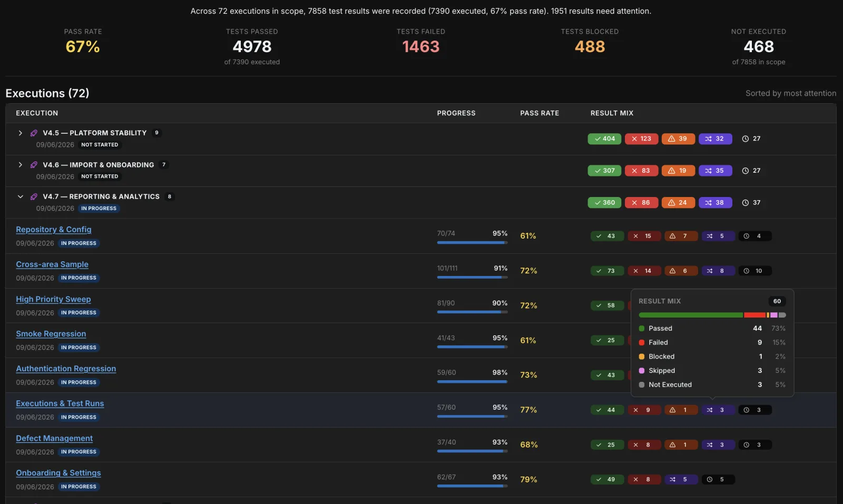Open the Authentication Regression execution
Image resolution: width=843 pixels, height=504 pixels.
pyautogui.click(x=66, y=369)
